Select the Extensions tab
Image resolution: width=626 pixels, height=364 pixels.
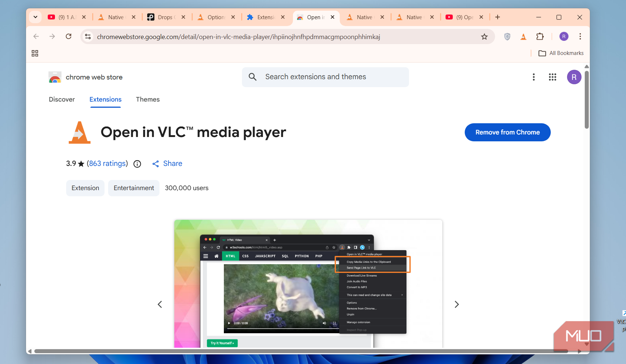tap(106, 99)
